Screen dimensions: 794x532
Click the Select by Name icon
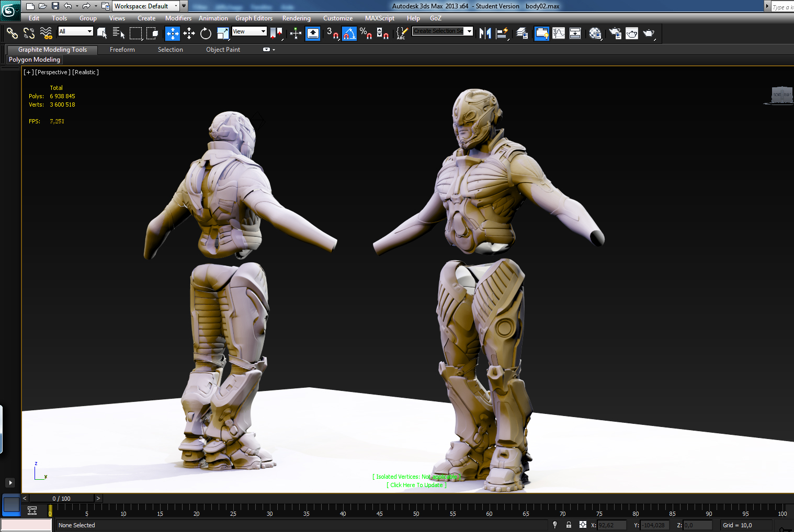click(x=119, y=33)
